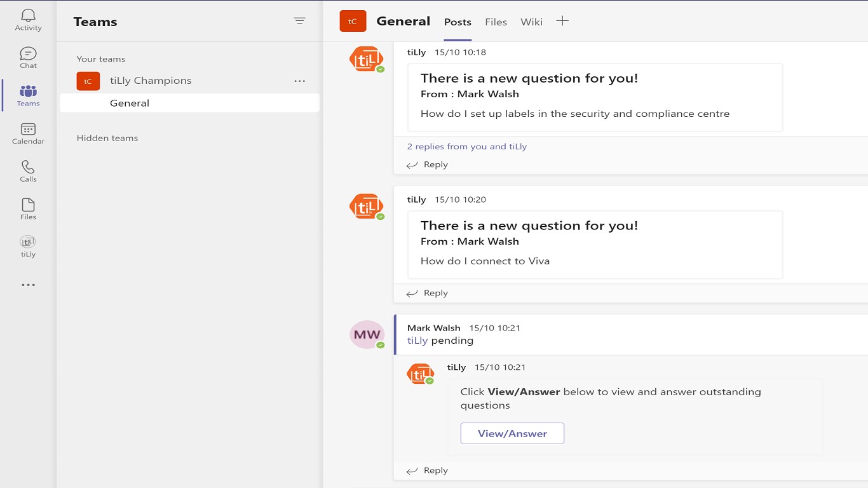The height and width of the screenshot is (488, 868).
Task: Switch to the Files tab
Action: point(496,22)
